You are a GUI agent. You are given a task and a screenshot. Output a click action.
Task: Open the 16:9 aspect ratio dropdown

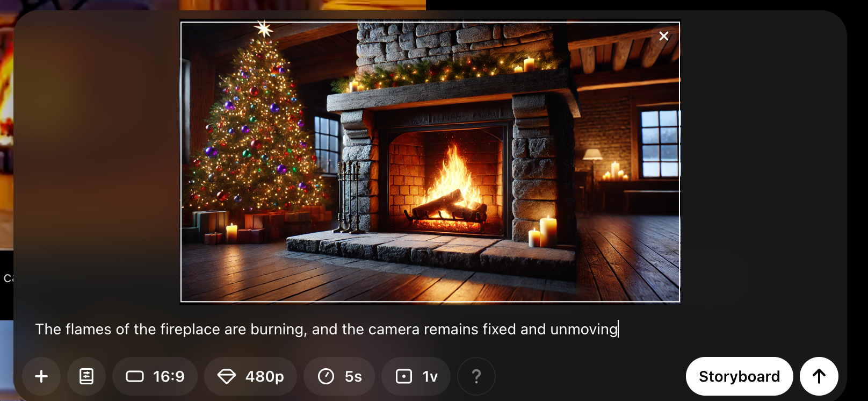coord(155,376)
